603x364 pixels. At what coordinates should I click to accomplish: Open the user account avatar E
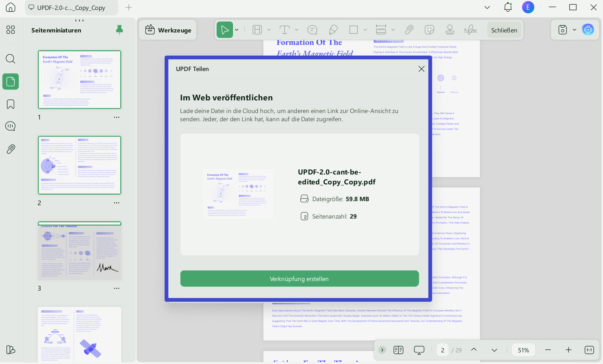528,7
